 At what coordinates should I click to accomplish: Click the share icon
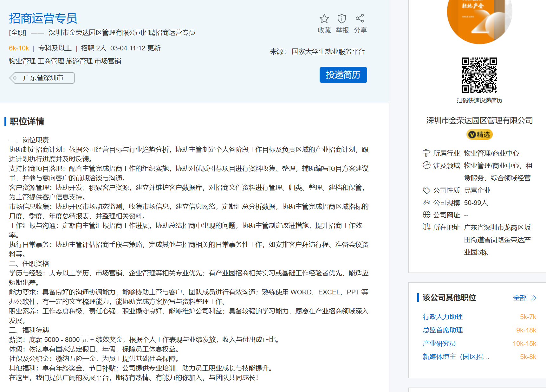pyautogui.click(x=360, y=19)
